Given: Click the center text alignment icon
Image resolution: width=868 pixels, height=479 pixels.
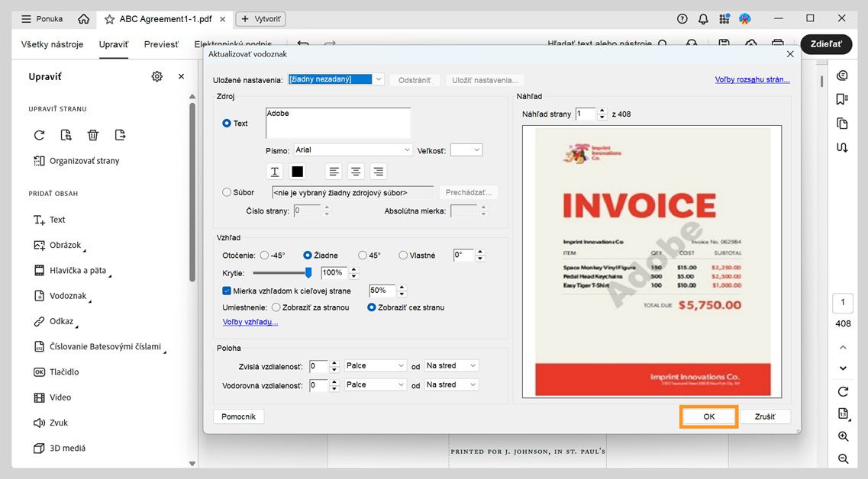Looking at the screenshot, I should [356, 171].
